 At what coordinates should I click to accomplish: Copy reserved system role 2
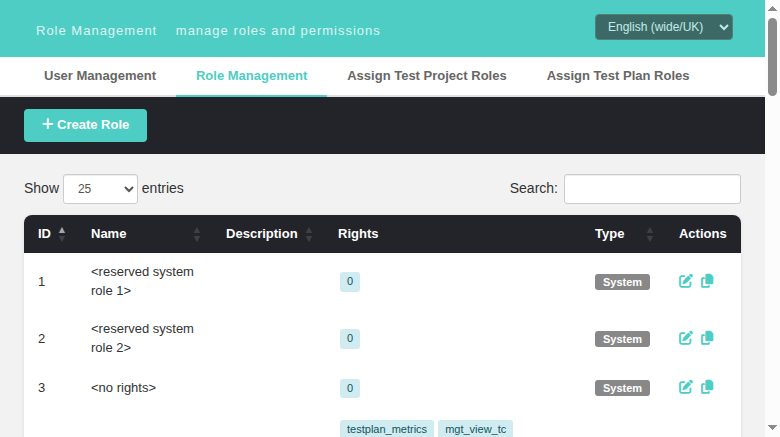[x=707, y=338]
